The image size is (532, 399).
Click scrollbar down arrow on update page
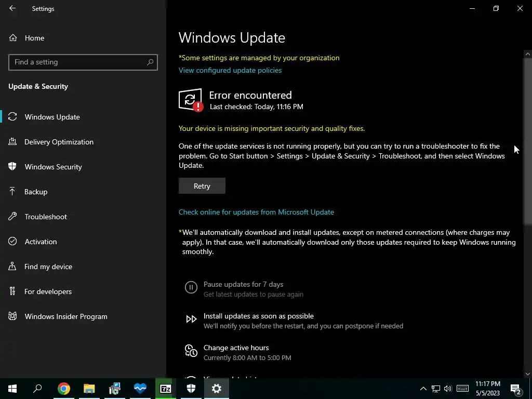coord(528,374)
